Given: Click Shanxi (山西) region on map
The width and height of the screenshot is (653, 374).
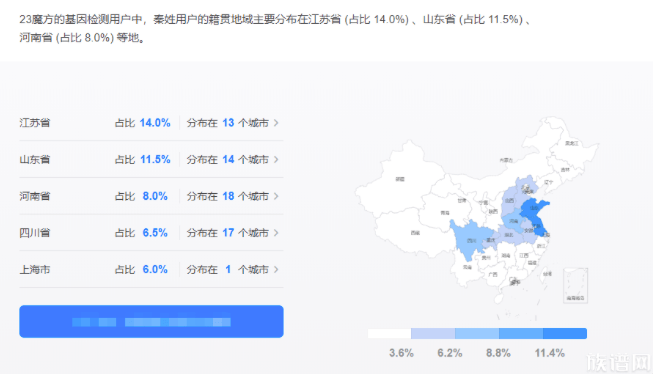Looking at the screenshot, I should (x=509, y=200).
